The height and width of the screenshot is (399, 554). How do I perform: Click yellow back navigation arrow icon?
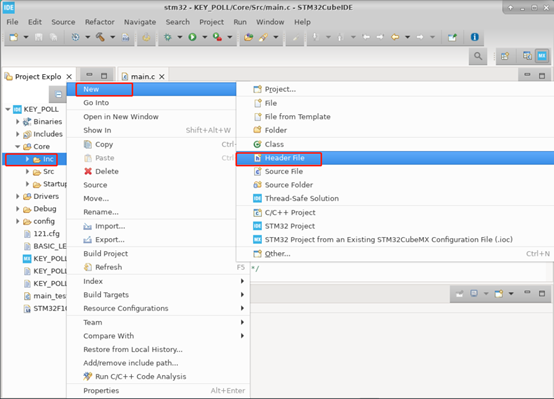(x=395, y=37)
